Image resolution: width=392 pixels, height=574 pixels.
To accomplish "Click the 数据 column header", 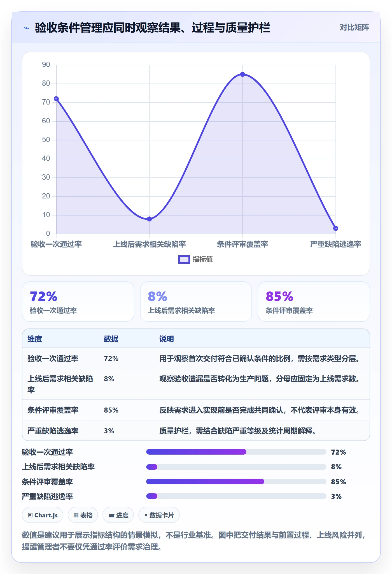I will (111, 339).
